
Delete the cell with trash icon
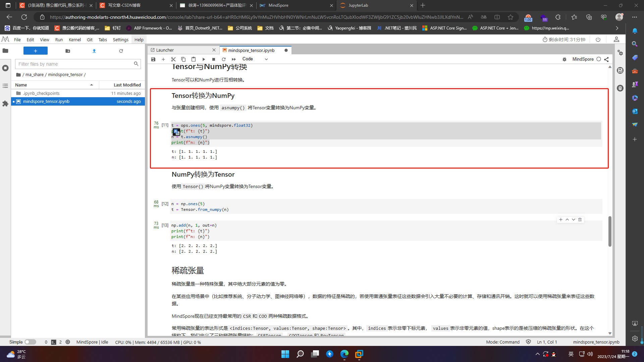pyautogui.click(x=580, y=220)
